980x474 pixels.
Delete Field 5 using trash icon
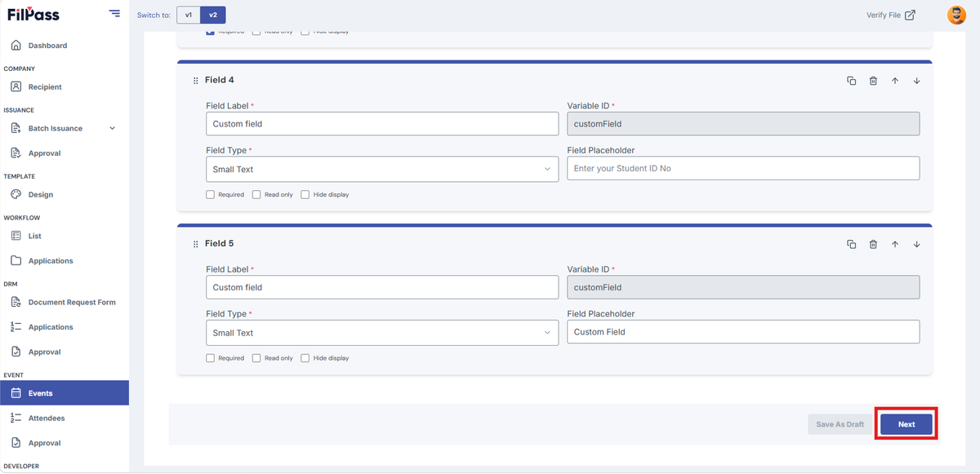tap(873, 244)
